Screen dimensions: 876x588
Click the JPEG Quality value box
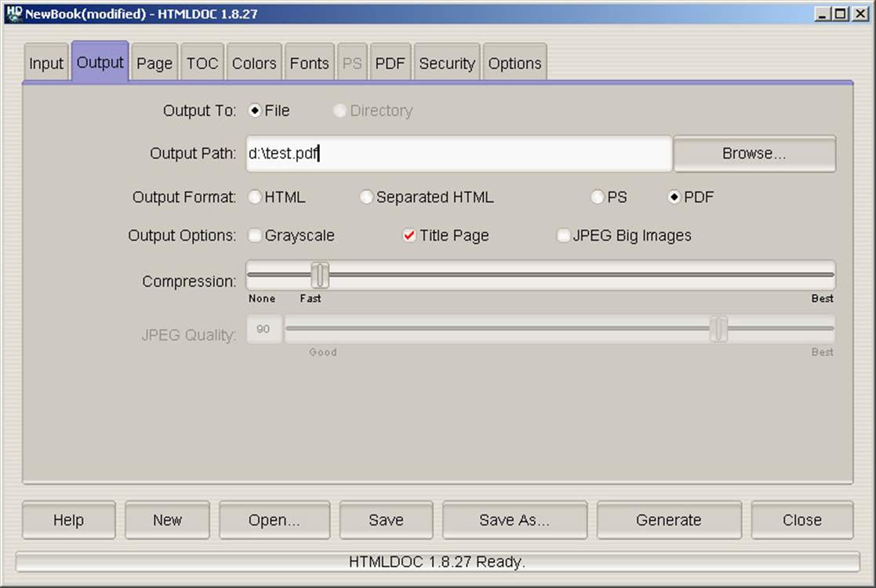[264, 329]
